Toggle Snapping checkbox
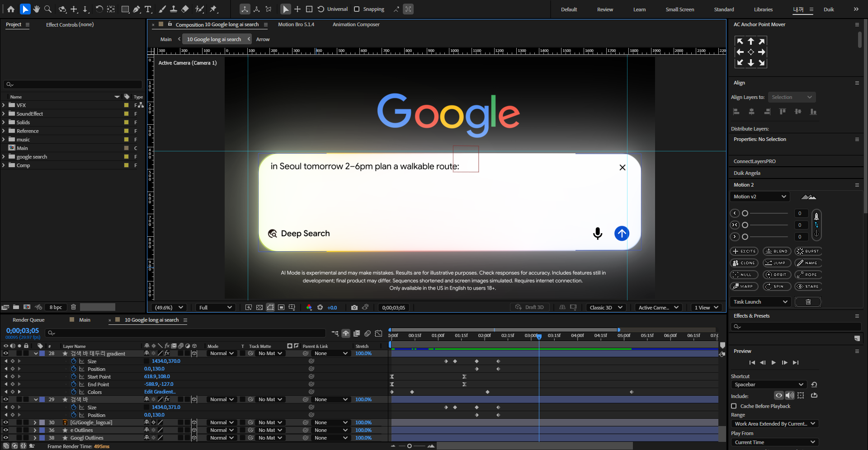Image resolution: width=868 pixels, height=450 pixels. click(357, 9)
